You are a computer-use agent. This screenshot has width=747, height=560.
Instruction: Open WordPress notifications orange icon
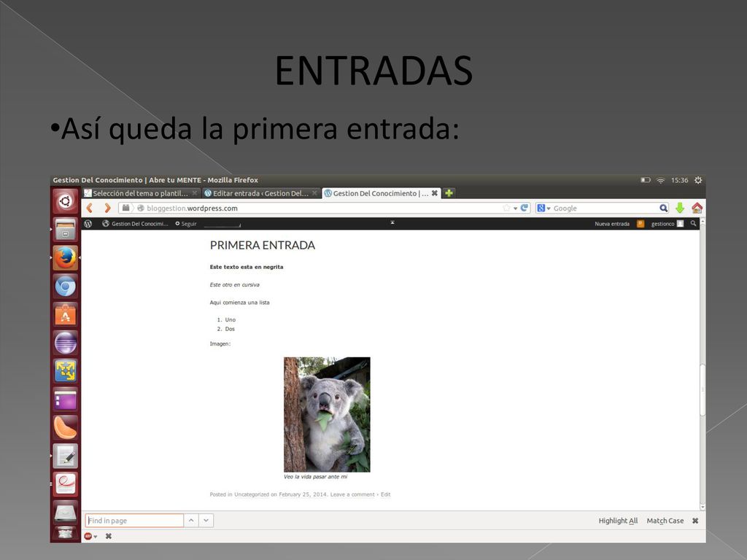(640, 224)
